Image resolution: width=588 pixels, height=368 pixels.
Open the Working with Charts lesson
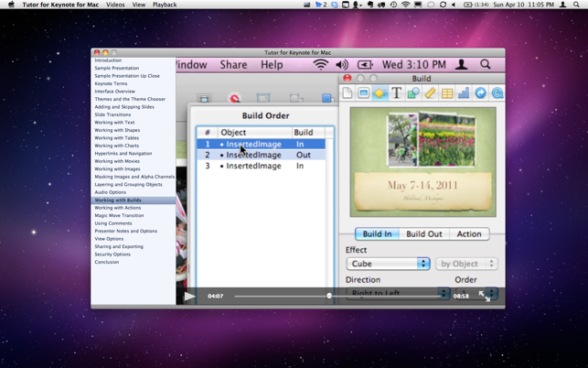tap(117, 146)
